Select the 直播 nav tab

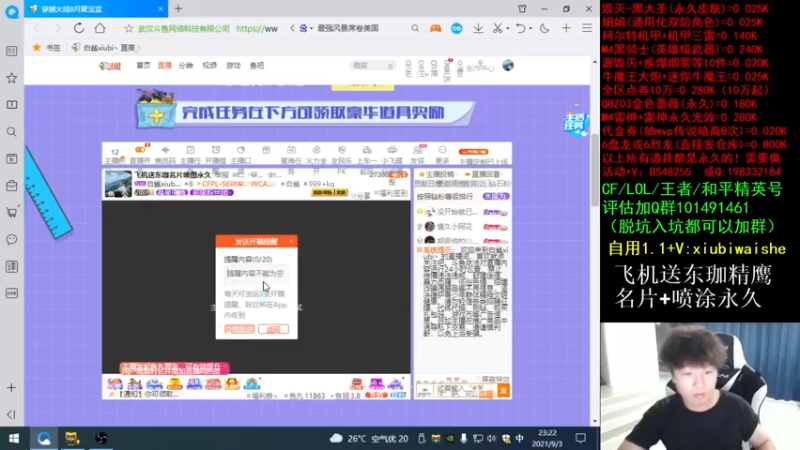(164, 65)
